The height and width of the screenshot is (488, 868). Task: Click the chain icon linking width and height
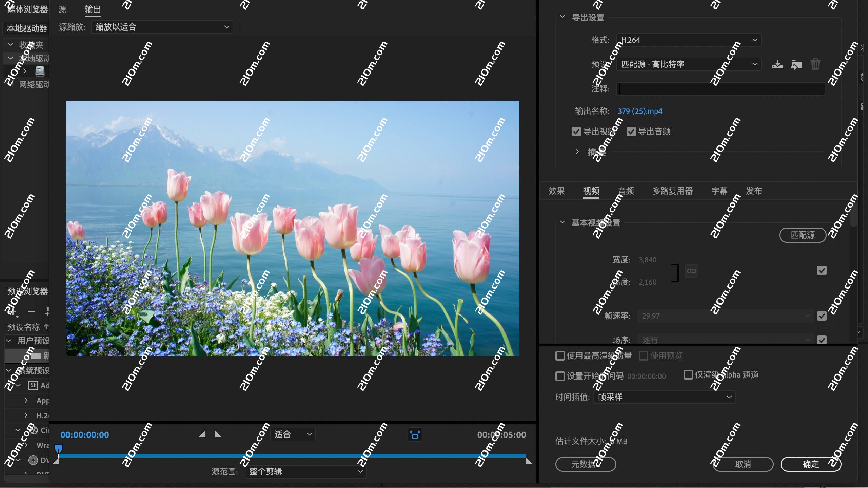coord(692,271)
